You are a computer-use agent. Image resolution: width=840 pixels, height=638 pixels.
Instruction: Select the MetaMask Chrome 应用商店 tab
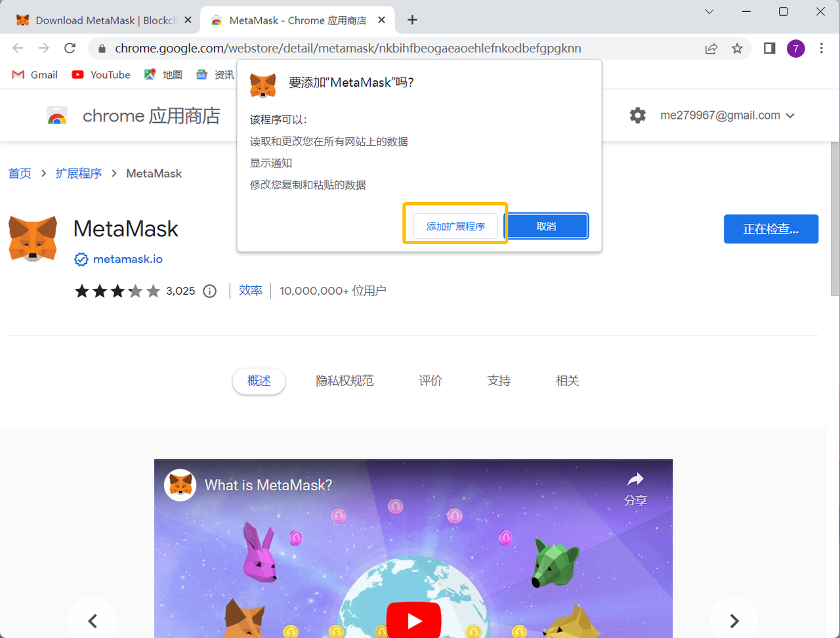click(297, 20)
